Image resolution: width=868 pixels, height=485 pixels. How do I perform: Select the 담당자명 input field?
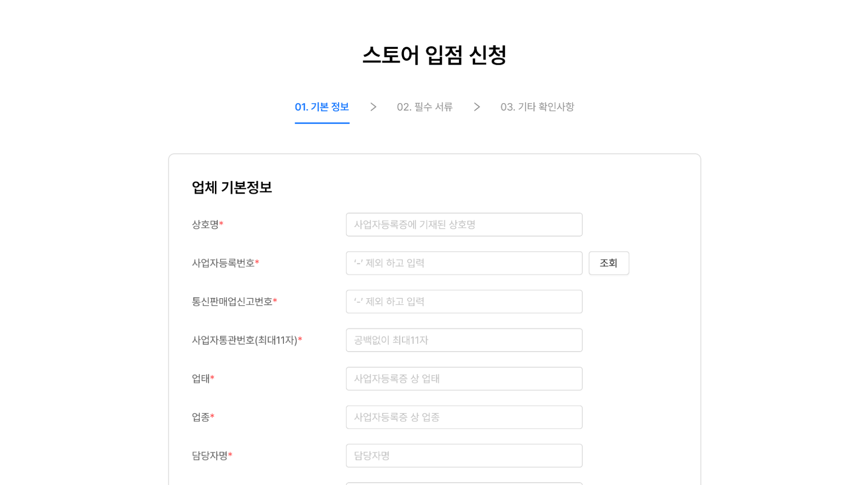[x=464, y=456]
